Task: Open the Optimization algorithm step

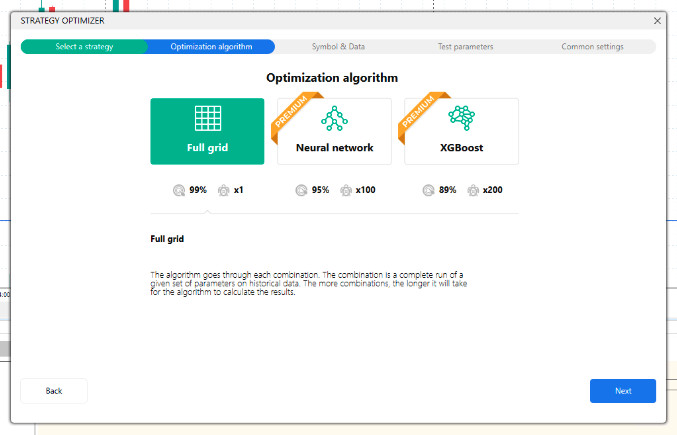Action: pyautogui.click(x=211, y=47)
